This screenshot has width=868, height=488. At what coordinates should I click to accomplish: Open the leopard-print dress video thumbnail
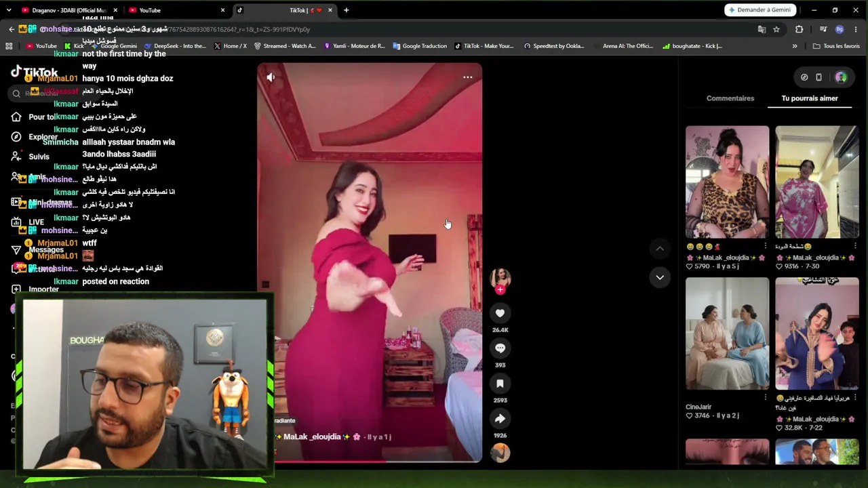click(727, 182)
